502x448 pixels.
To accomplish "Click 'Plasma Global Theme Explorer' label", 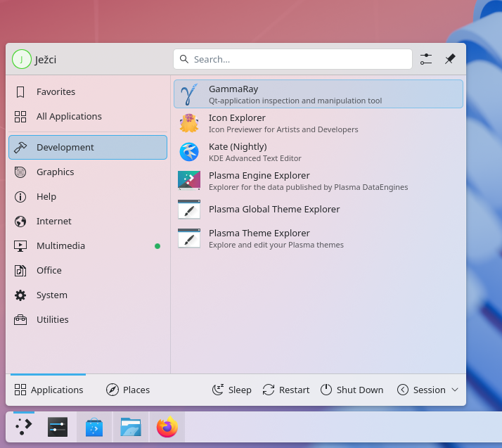I will (x=274, y=210).
